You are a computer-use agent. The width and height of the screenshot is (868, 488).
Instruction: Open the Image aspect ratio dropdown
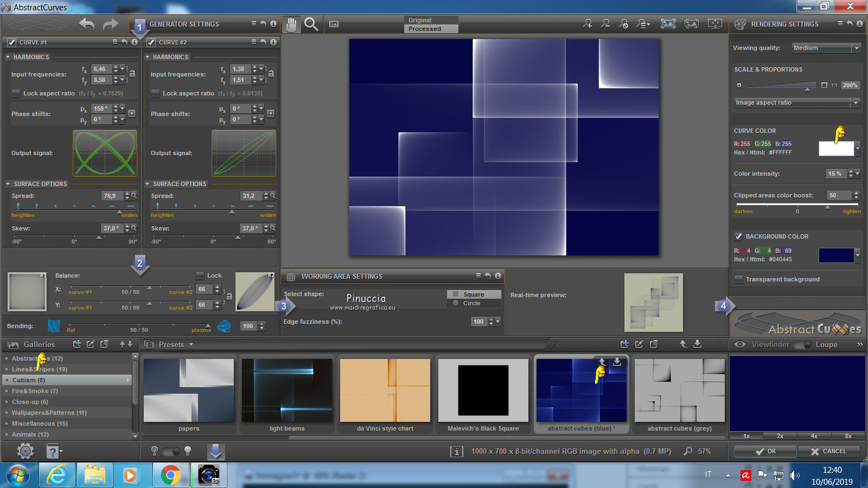(x=797, y=102)
